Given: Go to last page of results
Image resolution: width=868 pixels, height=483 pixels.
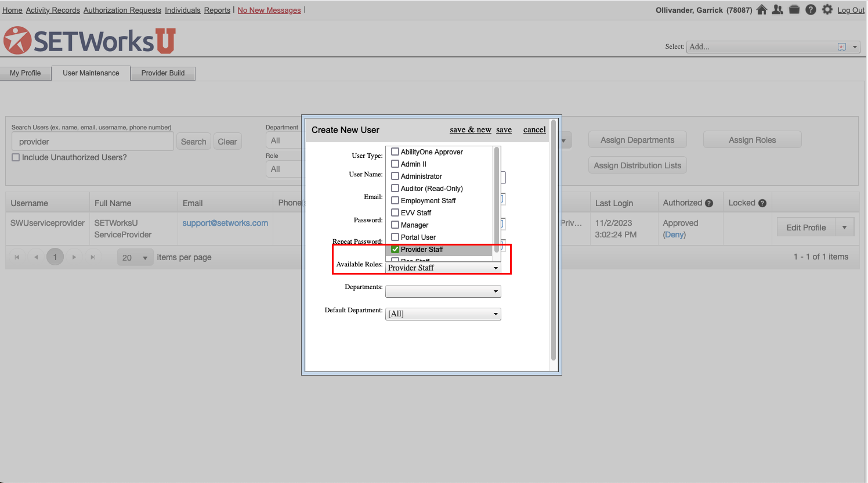Looking at the screenshot, I should 93,257.
